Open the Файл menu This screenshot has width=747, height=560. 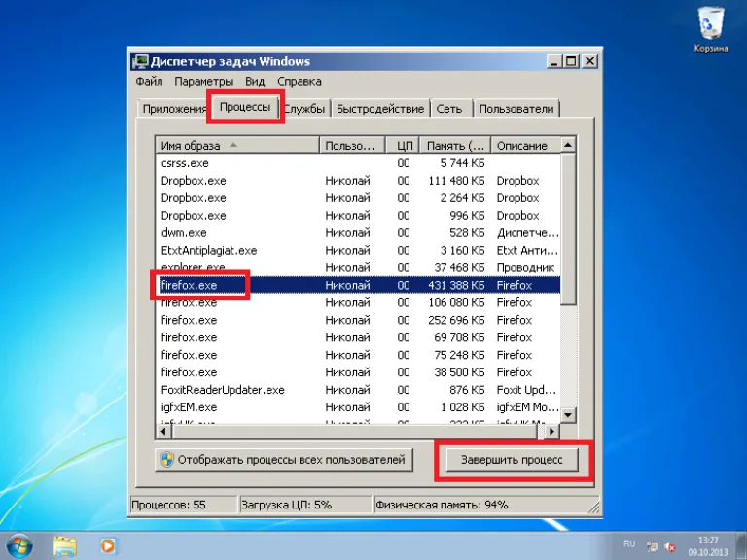click(x=149, y=82)
